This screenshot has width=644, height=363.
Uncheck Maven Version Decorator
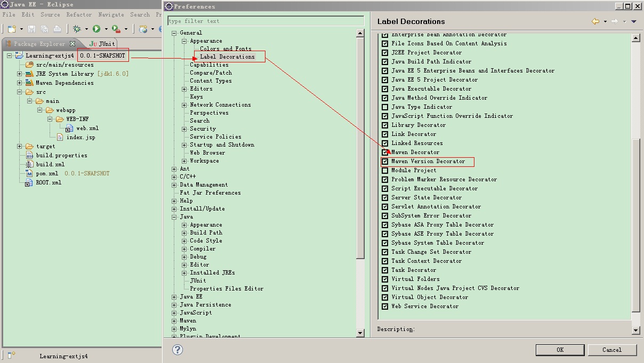tap(385, 162)
